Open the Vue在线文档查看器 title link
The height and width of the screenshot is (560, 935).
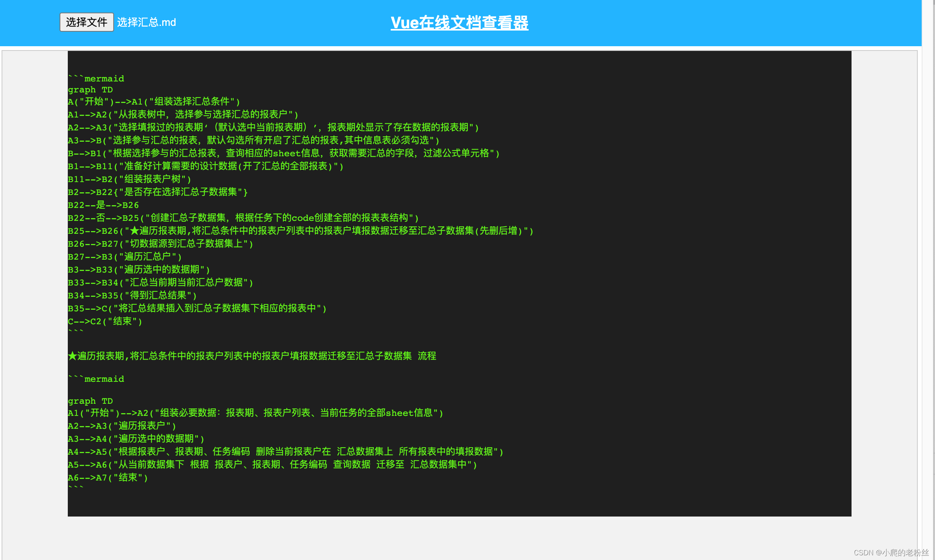459,23
